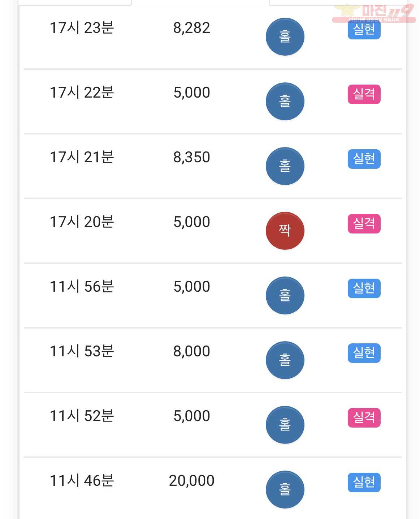
Task: Click the blue 실현 badge at 17시 23분
Action: (x=364, y=30)
